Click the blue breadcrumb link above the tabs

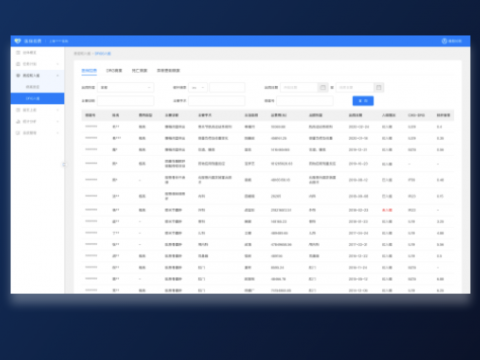[x=103, y=53]
